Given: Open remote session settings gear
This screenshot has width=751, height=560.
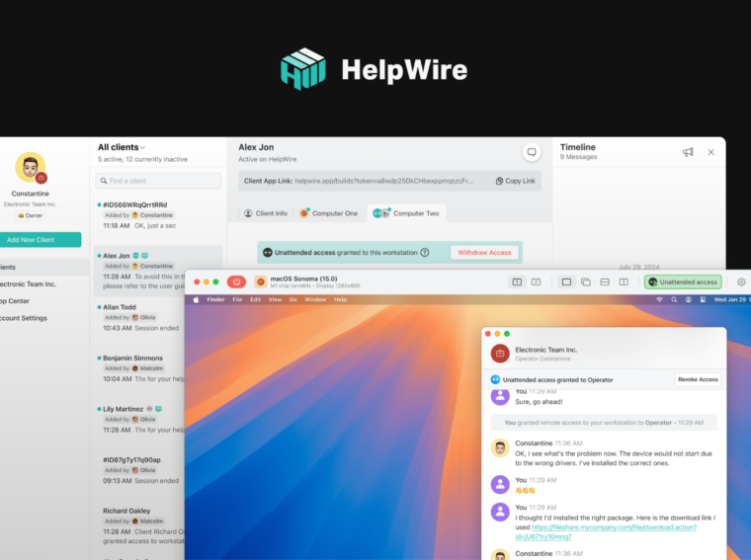Looking at the screenshot, I should point(741,281).
